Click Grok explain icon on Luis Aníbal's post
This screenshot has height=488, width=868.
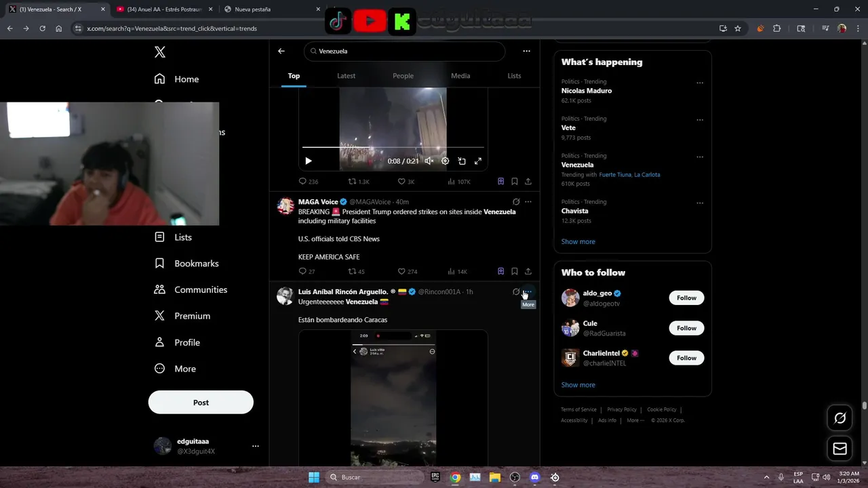tap(516, 291)
